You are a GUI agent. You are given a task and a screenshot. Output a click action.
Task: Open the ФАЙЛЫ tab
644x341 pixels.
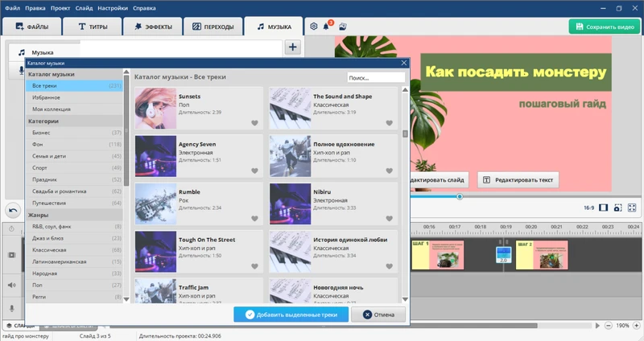click(32, 27)
